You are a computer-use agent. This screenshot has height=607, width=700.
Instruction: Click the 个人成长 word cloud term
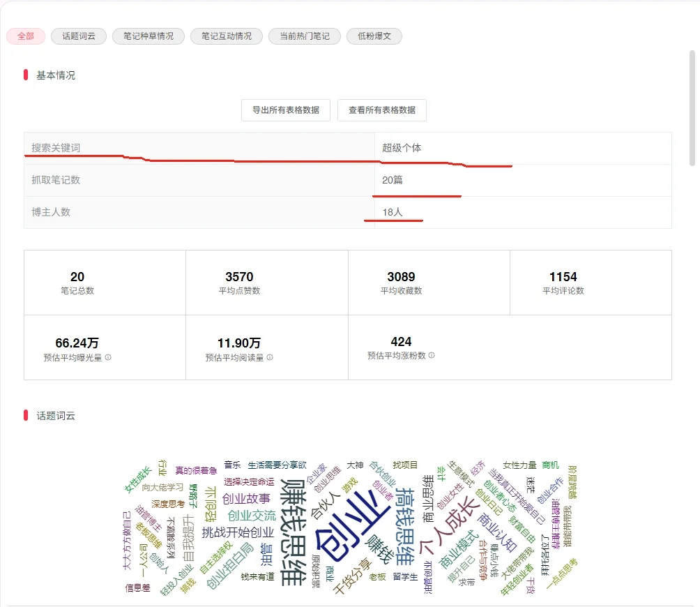(x=450, y=526)
